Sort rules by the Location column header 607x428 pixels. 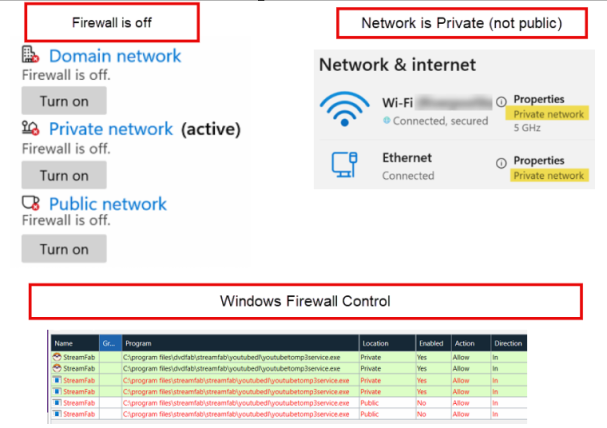376,343
